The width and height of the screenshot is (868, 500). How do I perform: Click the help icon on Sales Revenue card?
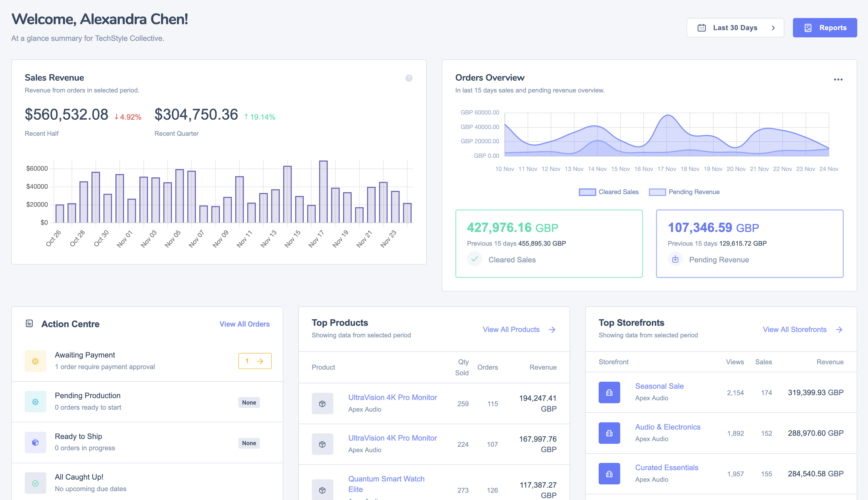tap(408, 78)
